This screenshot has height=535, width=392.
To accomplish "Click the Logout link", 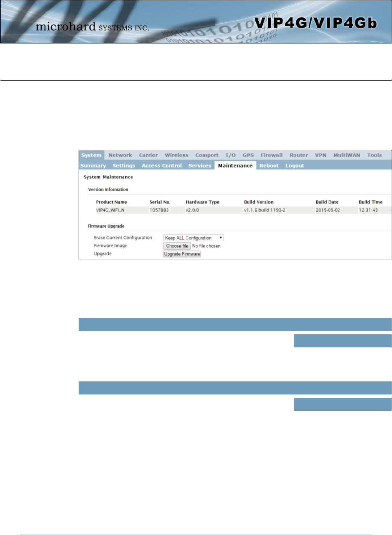I will tap(295, 166).
